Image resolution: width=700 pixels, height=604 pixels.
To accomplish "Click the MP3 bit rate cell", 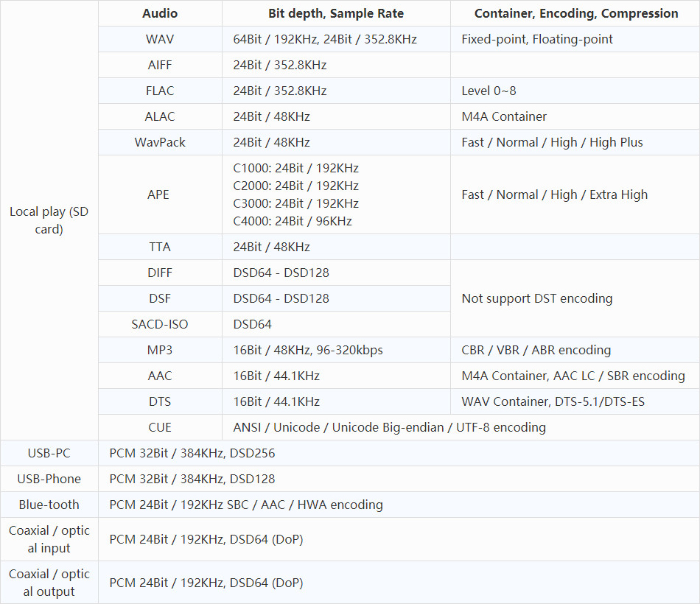I will tap(308, 350).
